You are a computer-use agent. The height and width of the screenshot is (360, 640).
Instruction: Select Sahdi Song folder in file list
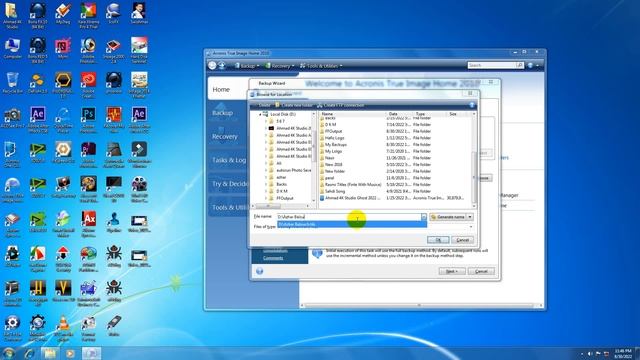tap(335, 191)
